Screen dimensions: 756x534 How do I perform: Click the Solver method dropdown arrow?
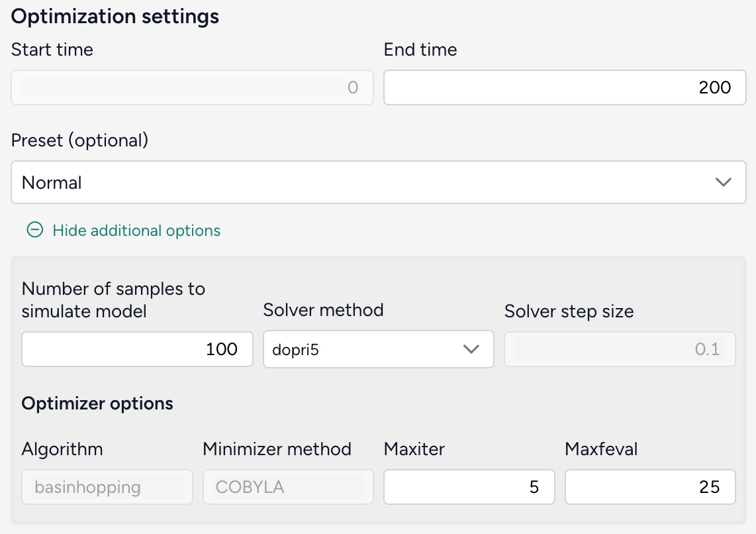click(x=472, y=349)
